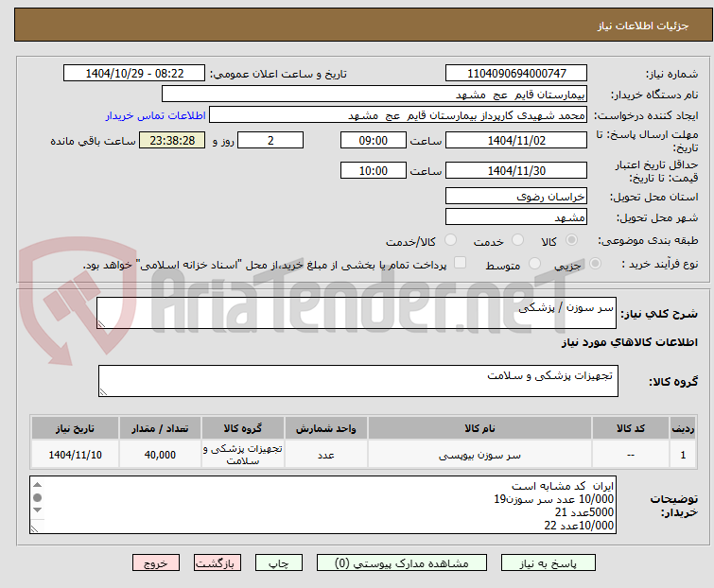The height and width of the screenshot is (588, 714).
Task: Click the تجهیزات پزشکی و سلامت table cell
Action: [x=243, y=455]
